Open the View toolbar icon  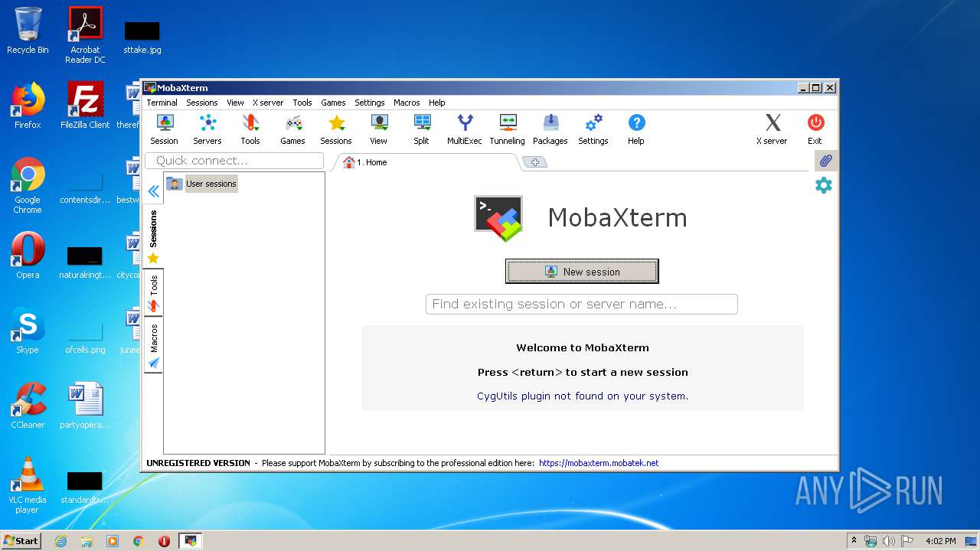pyautogui.click(x=378, y=129)
